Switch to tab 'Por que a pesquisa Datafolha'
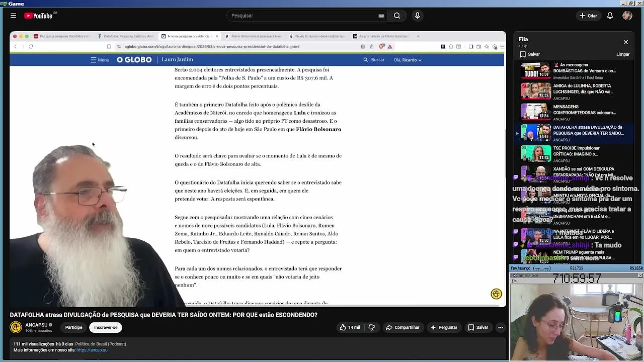The height and width of the screenshot is (362, 644). [x=62, y=36]
